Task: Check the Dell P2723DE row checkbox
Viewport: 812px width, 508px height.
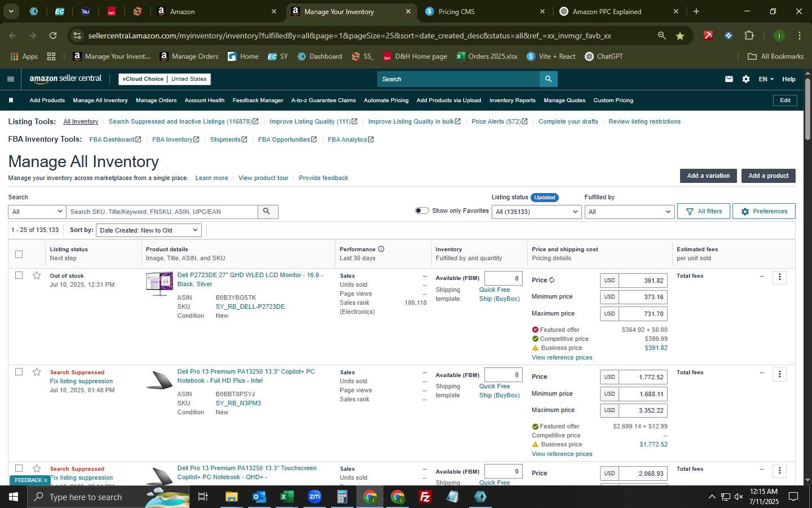Action: [x=19, y=275]
